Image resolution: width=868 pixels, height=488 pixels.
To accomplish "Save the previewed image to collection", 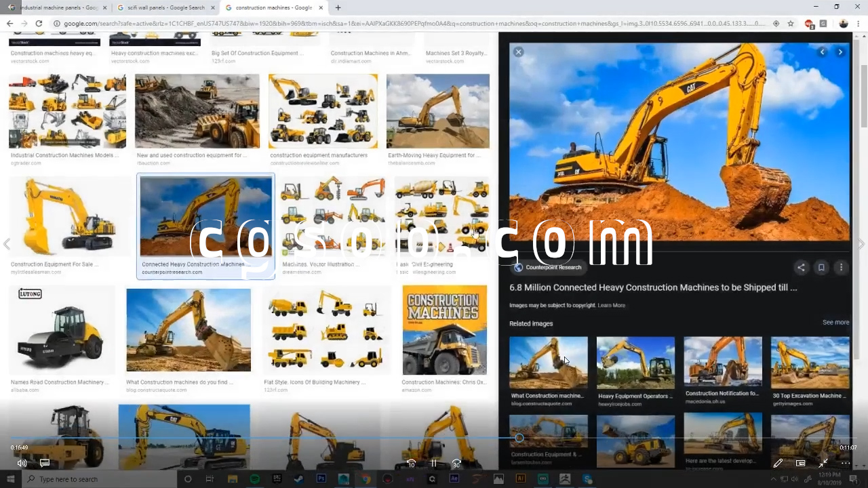I will coord(821,267).
